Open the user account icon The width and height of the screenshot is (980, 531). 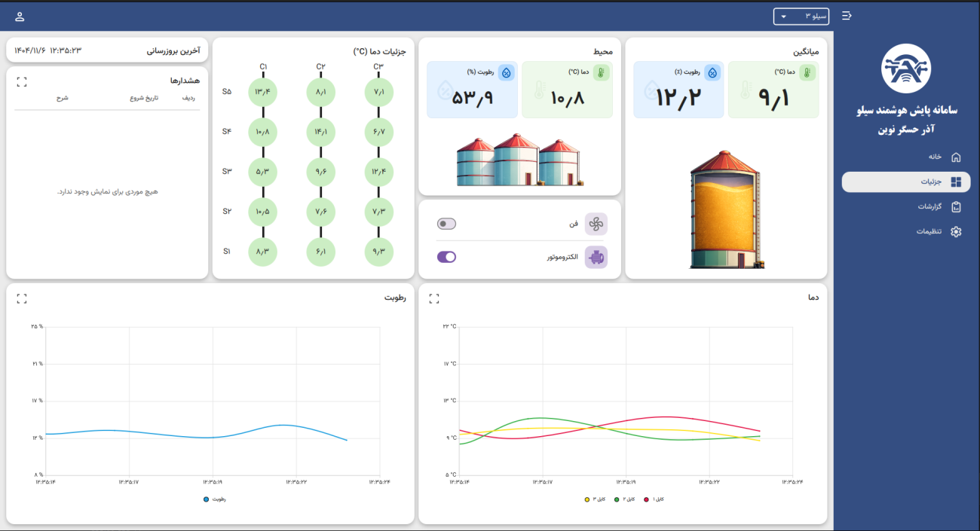coord(20,17)
